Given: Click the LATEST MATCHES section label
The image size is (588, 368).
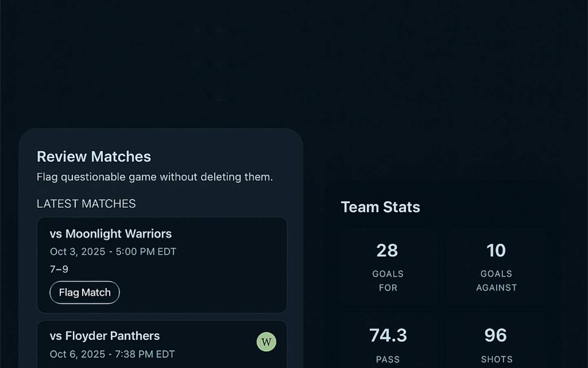Looking at the screenshot, I should (x=86, y=204).
